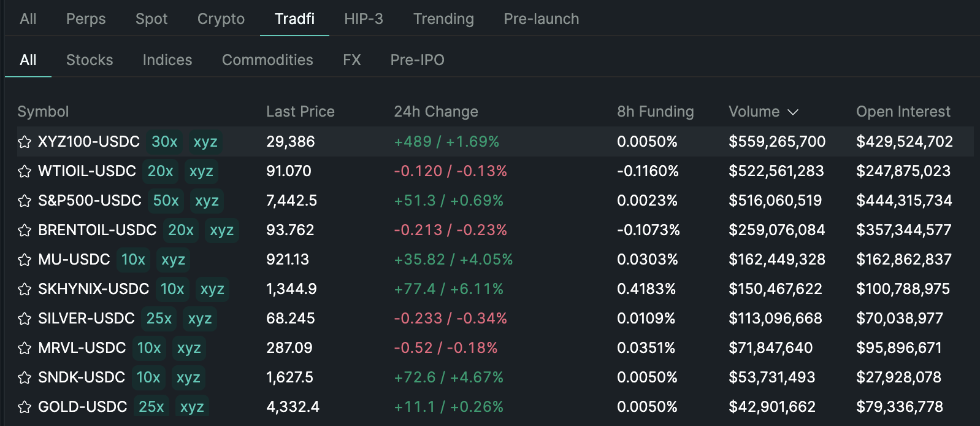Select the Tradfi tab
Viewport: 980px width, 426px height.
[294, 19]
